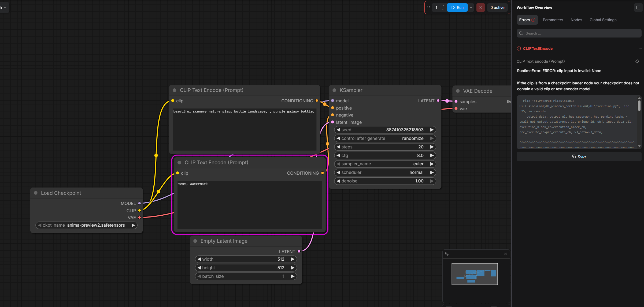Click the locate node crosshair icon
This screenshot has height=307, width=644.
pyautogui.click(x=637, y=61)
